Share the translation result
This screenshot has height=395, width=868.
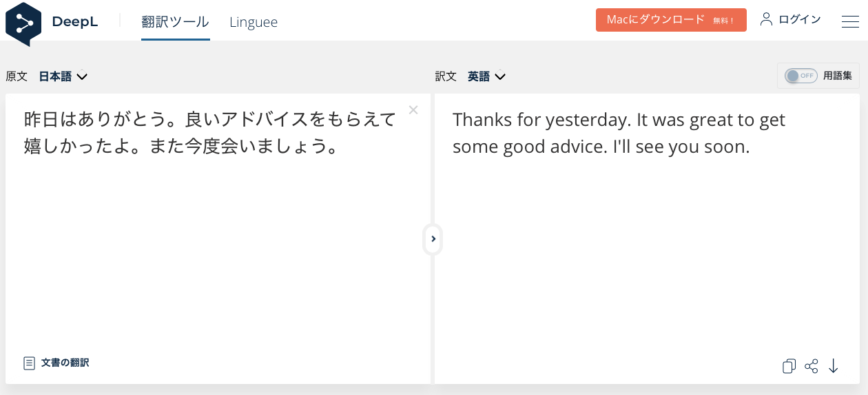click(x=812, y=366)
